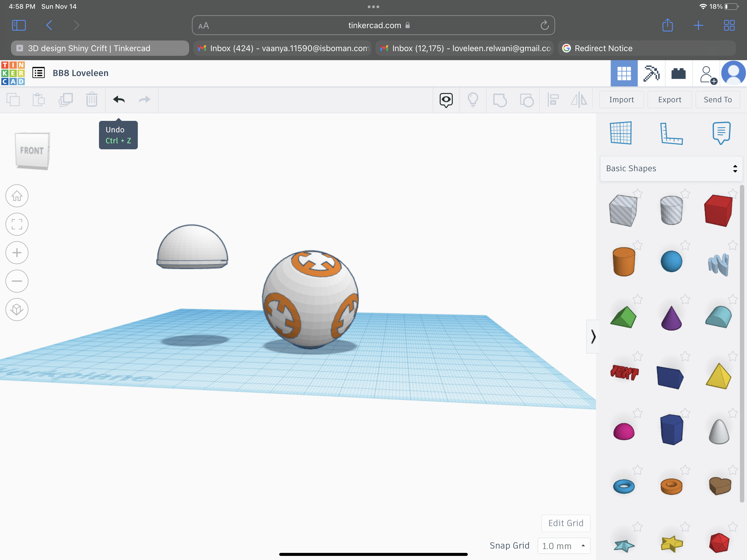Click the Delete trash icon
Image resolution: width=747 pixels, height=560 pixels.
92,100
